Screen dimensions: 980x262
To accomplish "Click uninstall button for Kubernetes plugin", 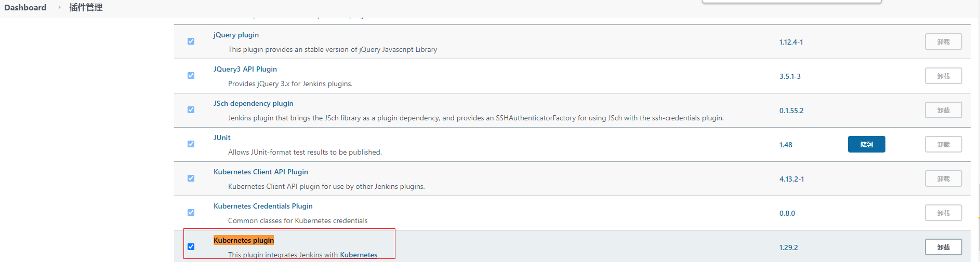I will click(x=944, y=247).
